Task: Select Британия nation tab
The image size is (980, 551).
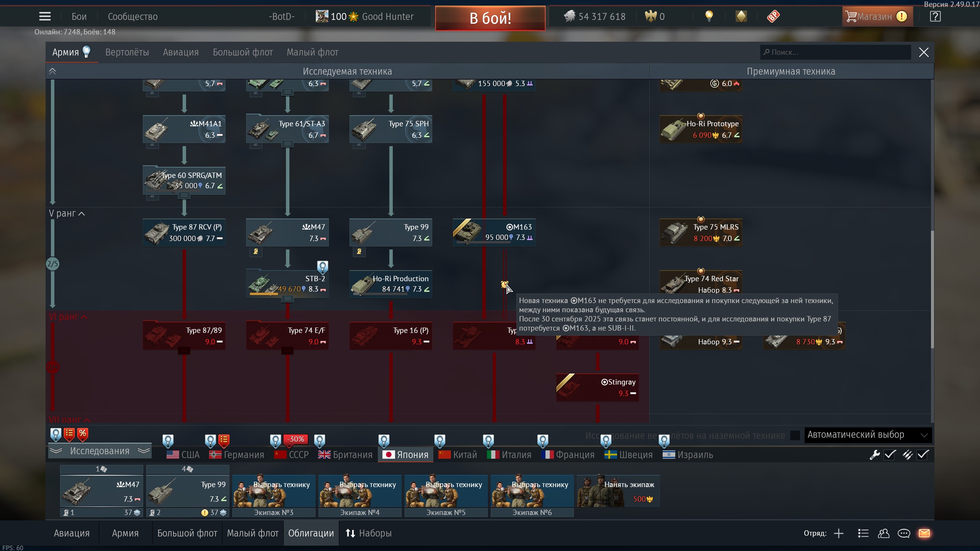Action: [345, 455]
